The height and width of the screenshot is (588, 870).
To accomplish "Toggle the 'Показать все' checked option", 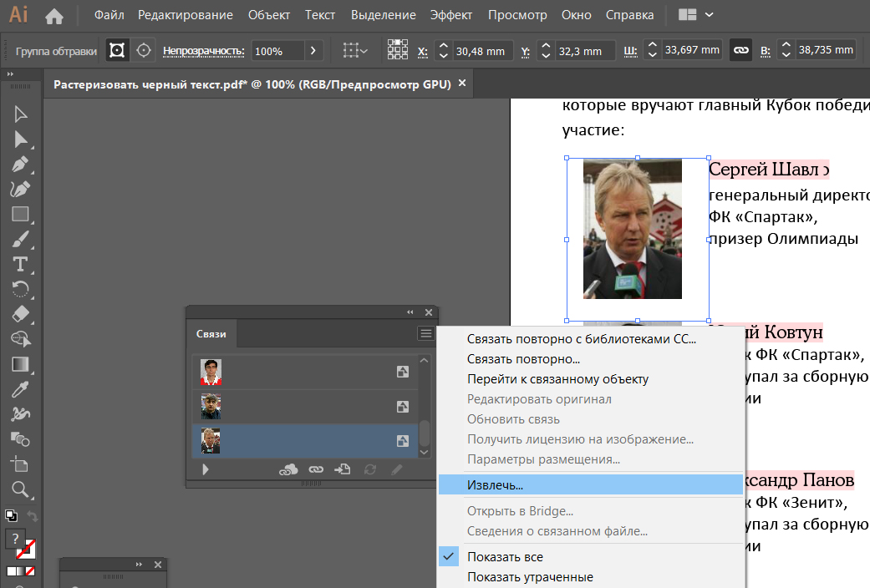I will coord(505,557).
